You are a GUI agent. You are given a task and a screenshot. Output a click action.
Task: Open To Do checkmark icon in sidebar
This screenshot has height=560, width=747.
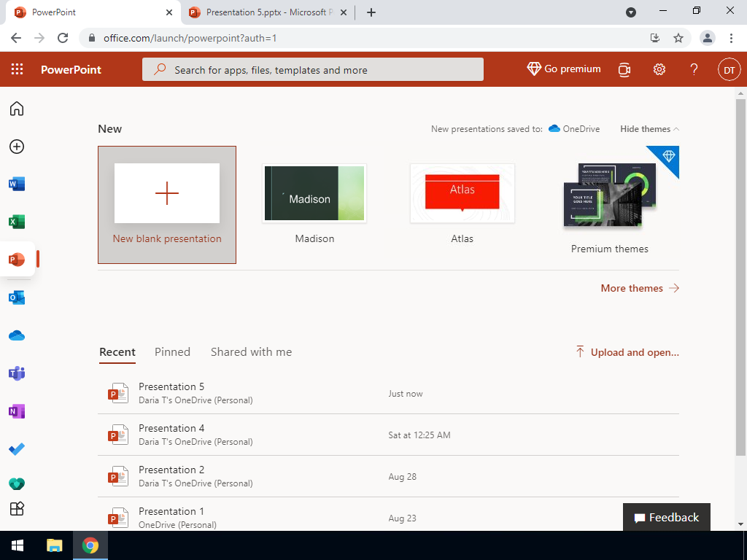[17, 448]
